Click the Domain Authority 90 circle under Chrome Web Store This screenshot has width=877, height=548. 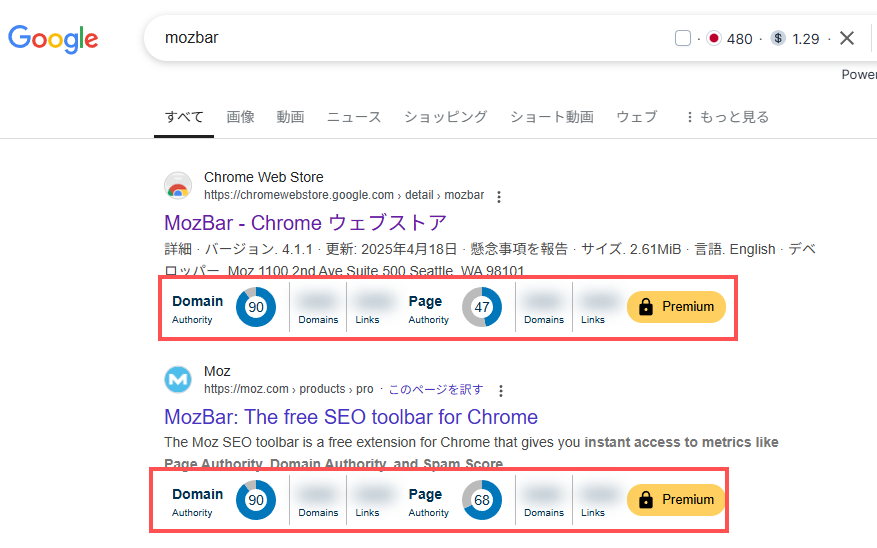pyautogui.click(x=256, y=307)
